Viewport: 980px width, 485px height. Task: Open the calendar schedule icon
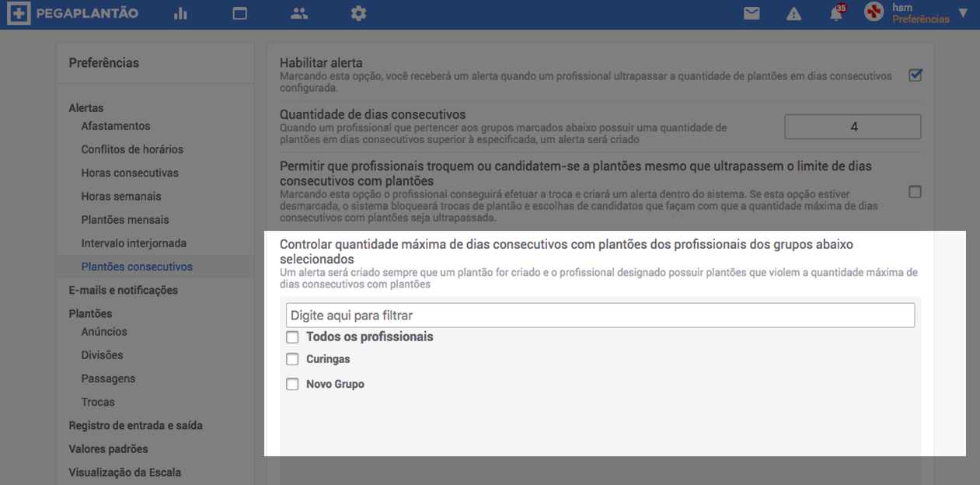(x=239, y=13)
